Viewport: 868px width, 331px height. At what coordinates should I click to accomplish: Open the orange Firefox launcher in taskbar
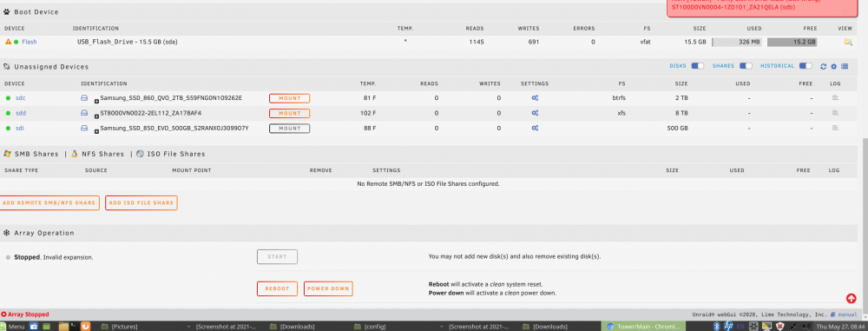(x=85, y=327)
